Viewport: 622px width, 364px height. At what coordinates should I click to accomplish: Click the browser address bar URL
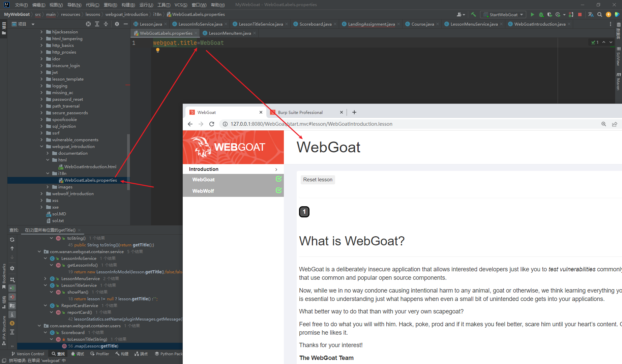[311, 124]
